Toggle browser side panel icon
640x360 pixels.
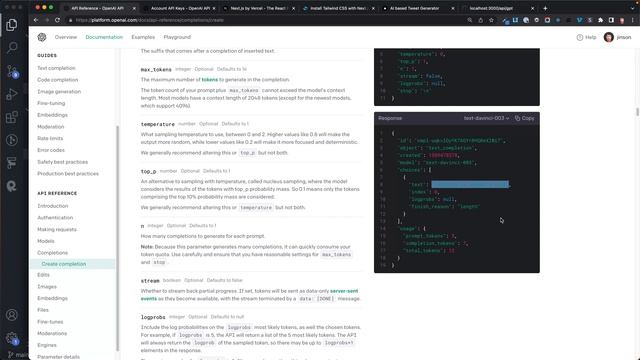click(x=611, y=20)
